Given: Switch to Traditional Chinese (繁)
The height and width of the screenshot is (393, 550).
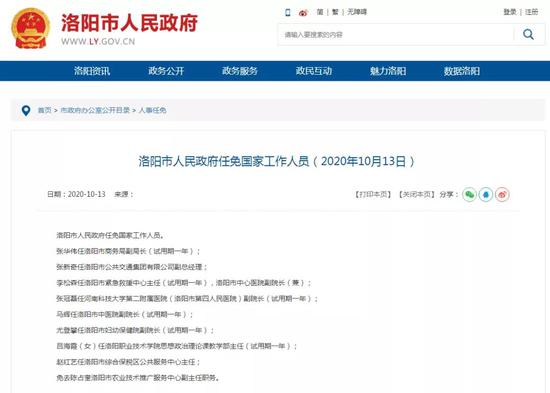Looking at the screenshot, I should pyautogui.click(x=335, y=12).
